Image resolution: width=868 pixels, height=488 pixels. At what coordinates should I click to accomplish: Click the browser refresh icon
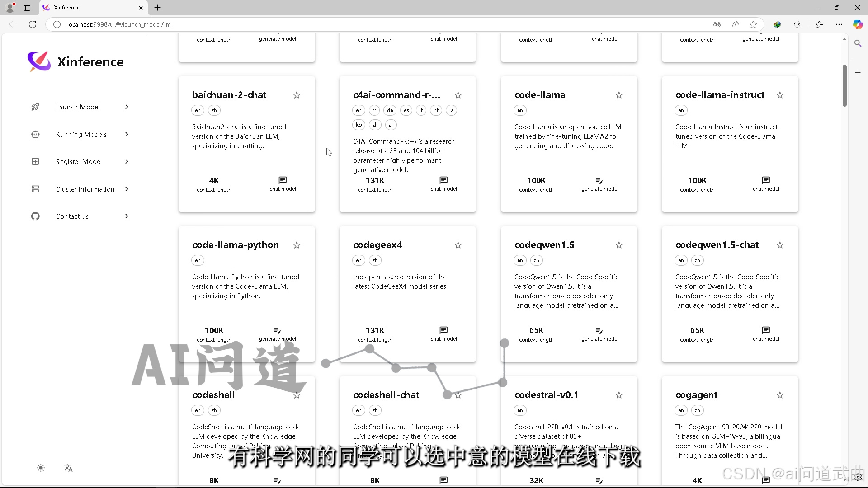(x=33, y=24)
